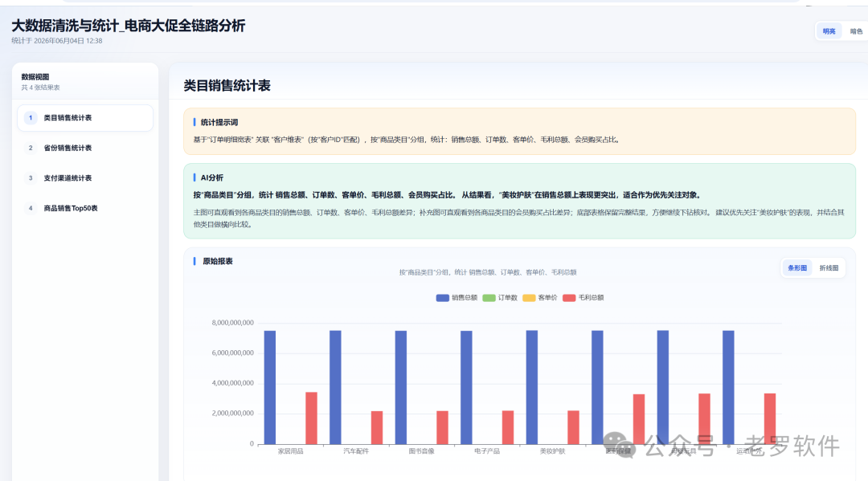Click the page title 大数据清洗与统计_电商大促全链路分析

pos(129,26)
